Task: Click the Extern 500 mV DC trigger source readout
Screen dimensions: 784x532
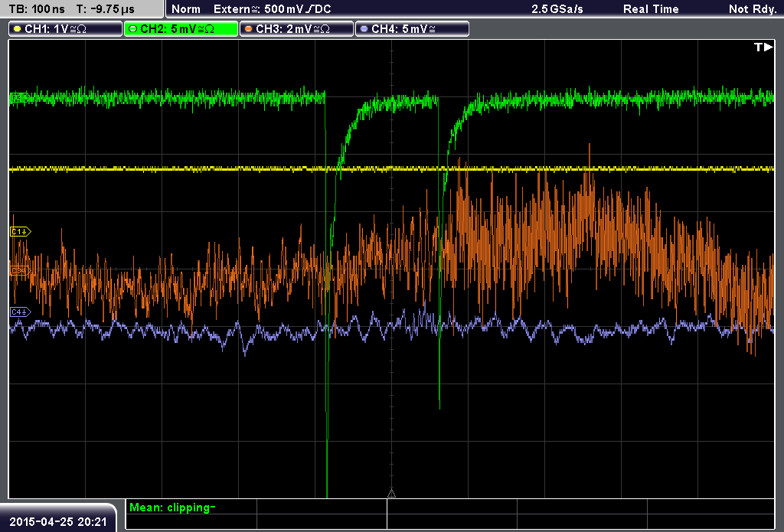Action: click(x=272, y=9)
